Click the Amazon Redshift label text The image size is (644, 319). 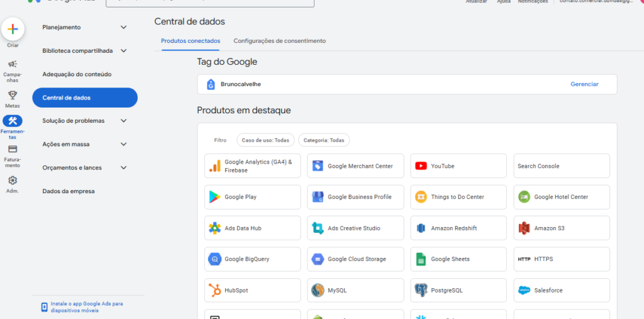click(x=454, y=228)
